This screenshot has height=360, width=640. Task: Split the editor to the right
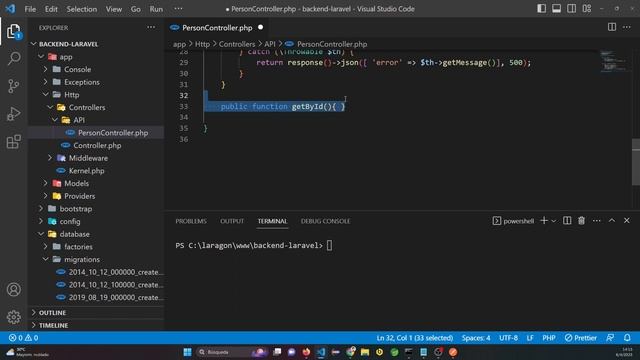[x=612, y=27]
